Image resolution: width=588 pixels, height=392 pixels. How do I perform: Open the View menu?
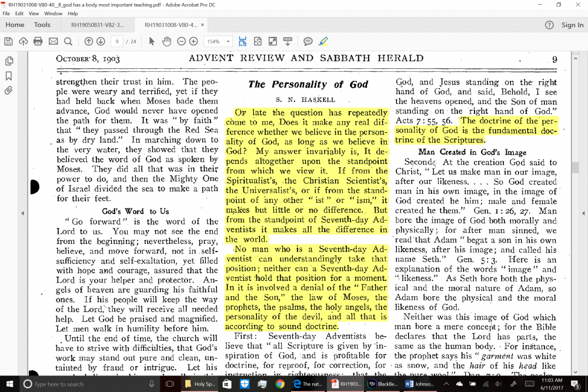coord(34,14)
